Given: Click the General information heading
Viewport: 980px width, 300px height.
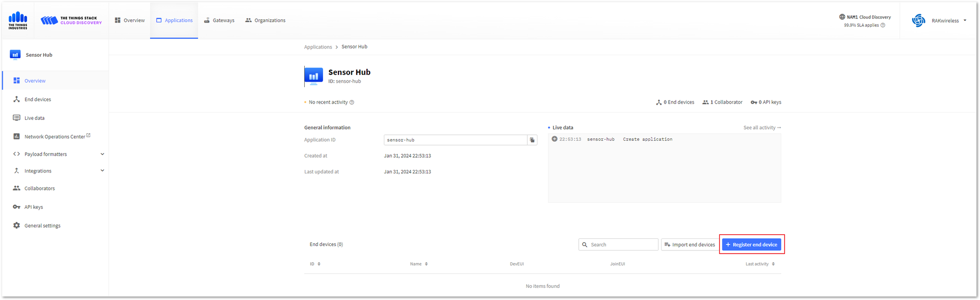Looking at the screenshot, I should click(327, 128).
